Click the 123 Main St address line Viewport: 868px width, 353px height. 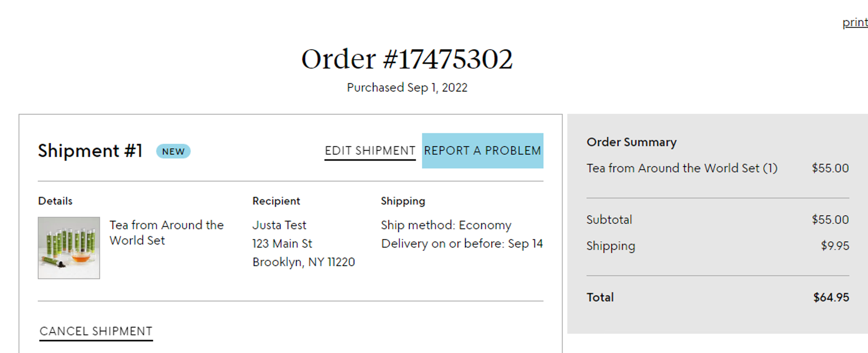(282, 243)
